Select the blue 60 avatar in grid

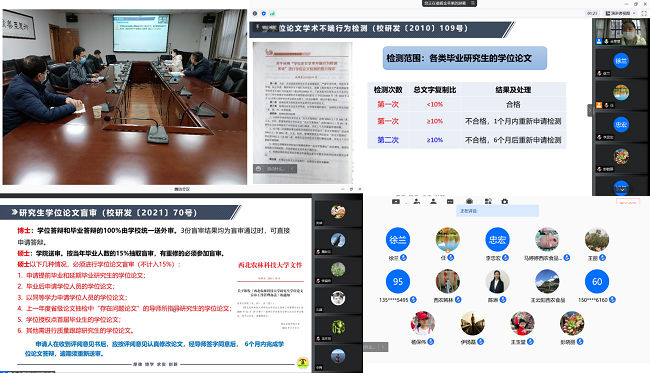point(597,281)
